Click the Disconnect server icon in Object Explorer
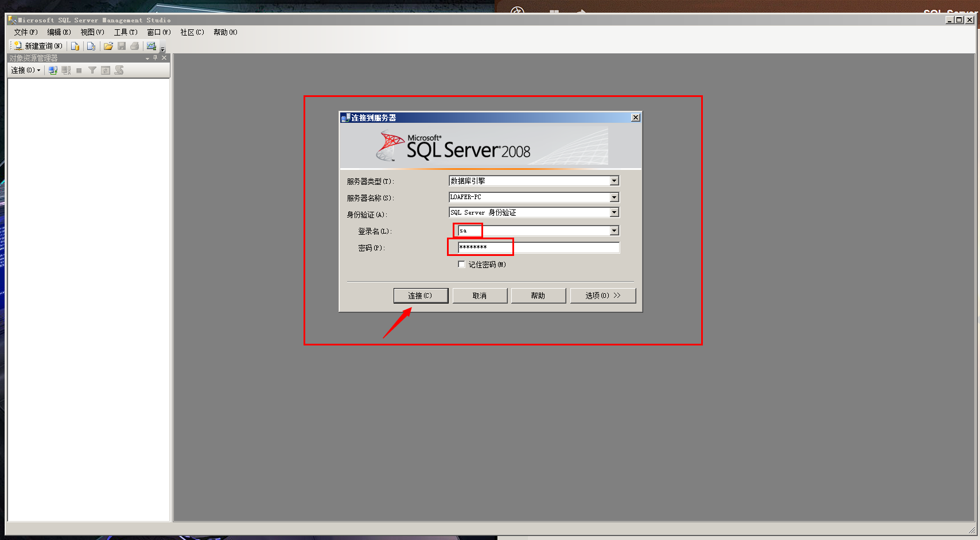This screenshot has height=540, width=980. (x=66, y=70)
